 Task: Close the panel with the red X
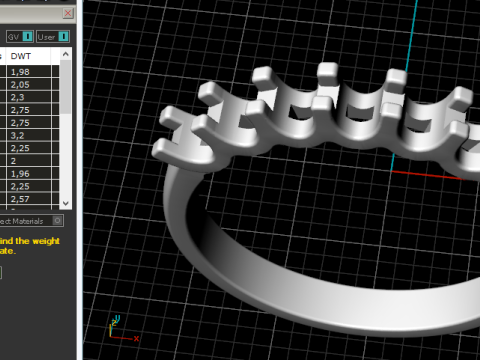(68, 13)
